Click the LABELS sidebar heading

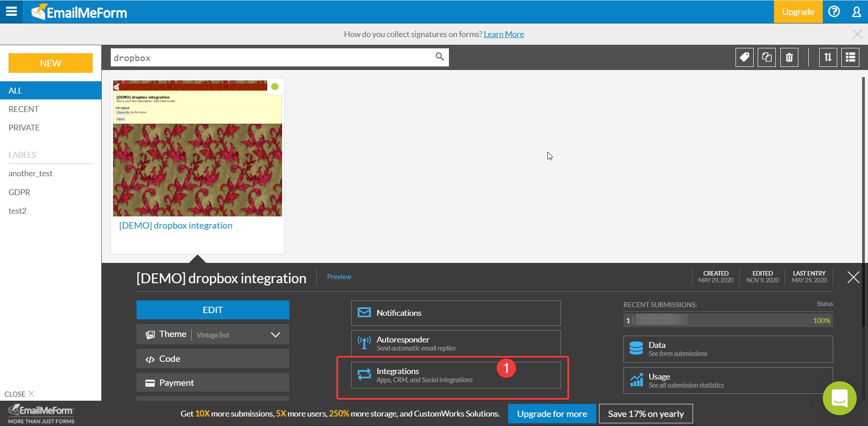22,155
